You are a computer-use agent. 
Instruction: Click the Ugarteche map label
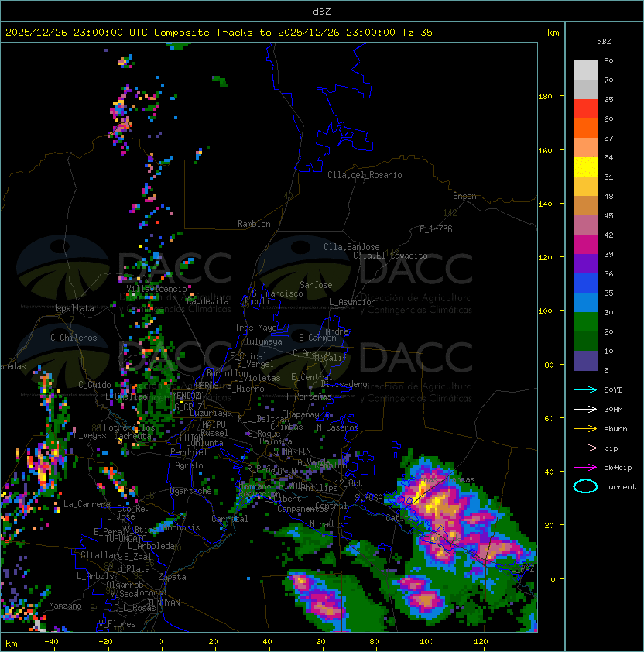click(191, 491)
